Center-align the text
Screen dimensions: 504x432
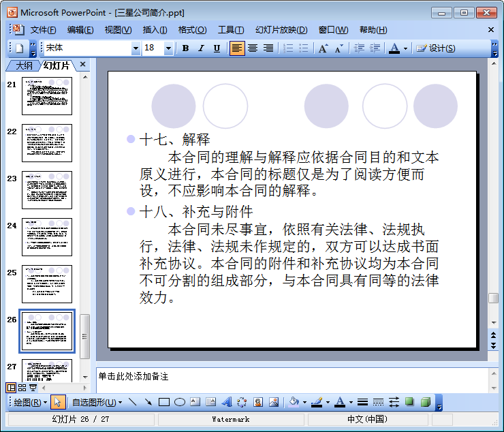pyautogui.click(x=253, y=48)
